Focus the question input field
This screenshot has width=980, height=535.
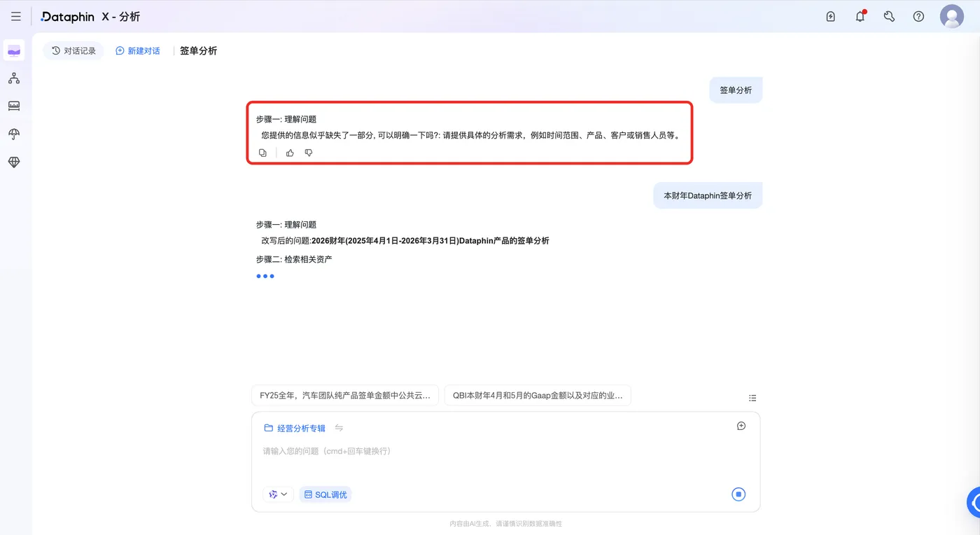[x=505, y=451]
